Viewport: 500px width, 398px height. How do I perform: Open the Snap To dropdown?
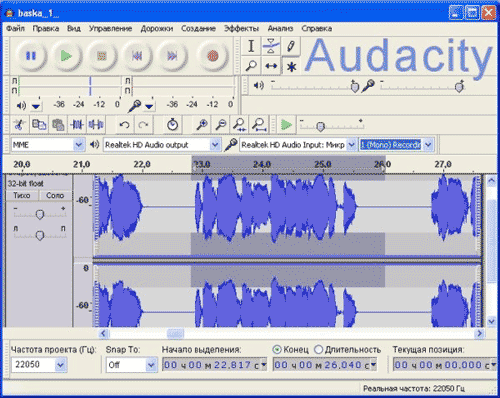[151, 365]
